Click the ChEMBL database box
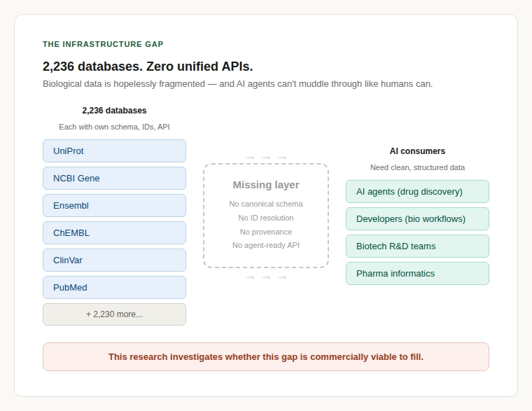The width and height of the screenshot is (532, 411). point(114,232)
